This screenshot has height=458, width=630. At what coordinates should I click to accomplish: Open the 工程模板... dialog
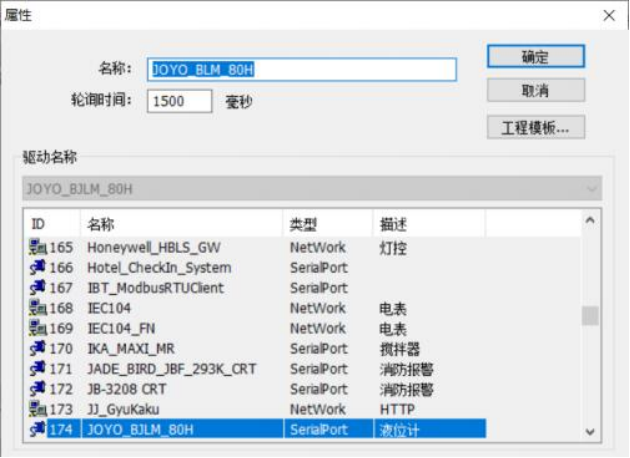[536, 128]
